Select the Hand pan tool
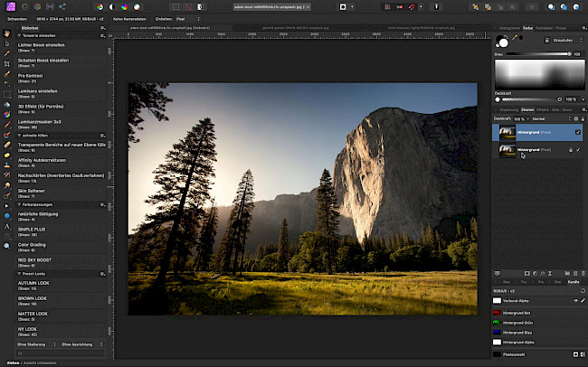The width and height of the screenshot is (588, 367). click(x=7, y=33)
